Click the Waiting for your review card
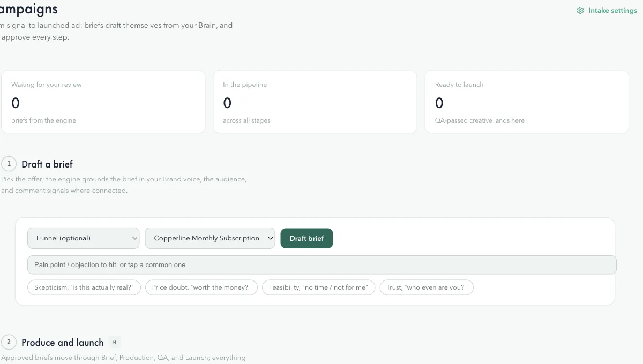 click(x=103, y=102)
